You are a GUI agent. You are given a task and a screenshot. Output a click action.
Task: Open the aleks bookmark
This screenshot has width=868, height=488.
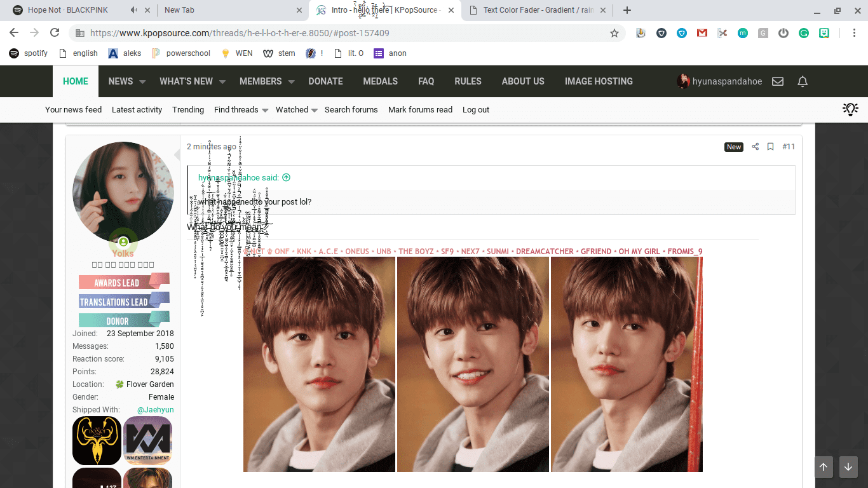(x=125, y=53)
